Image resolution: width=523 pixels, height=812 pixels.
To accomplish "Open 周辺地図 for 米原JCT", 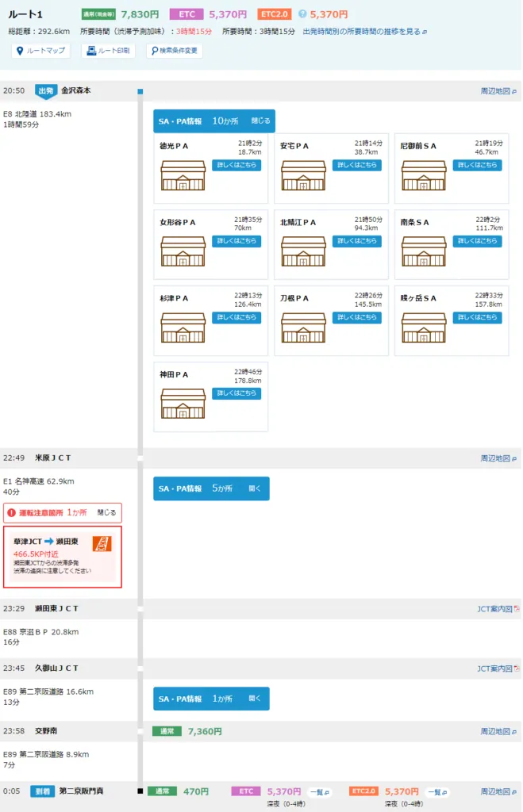I will pos(498,458).
